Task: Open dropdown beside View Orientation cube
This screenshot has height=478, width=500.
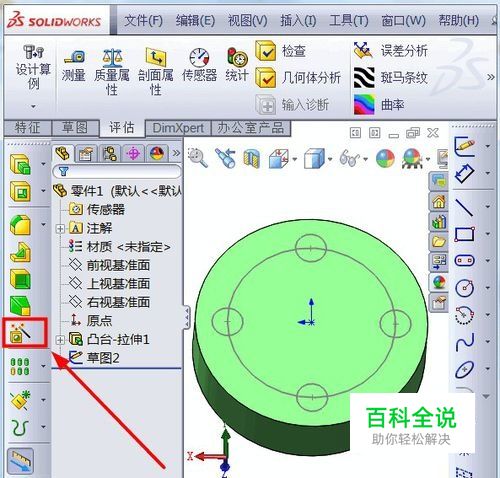Action: click(x=295, y=159)
